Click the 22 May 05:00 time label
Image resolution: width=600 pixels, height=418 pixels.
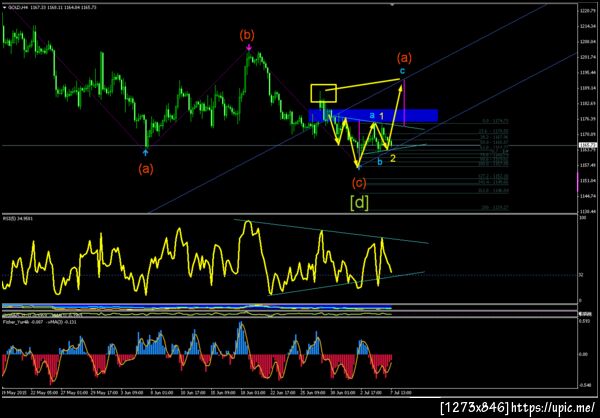[44, 392]
